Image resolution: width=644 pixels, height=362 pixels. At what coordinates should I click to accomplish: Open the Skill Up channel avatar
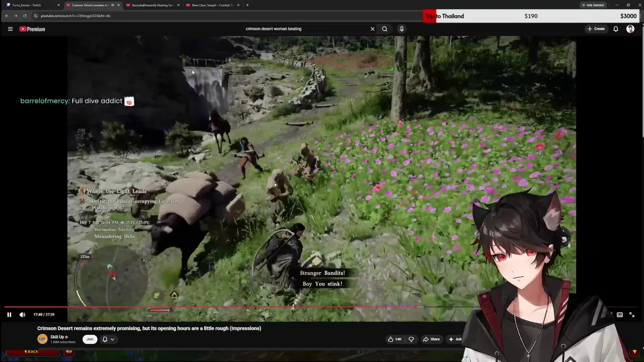(42, 339)
